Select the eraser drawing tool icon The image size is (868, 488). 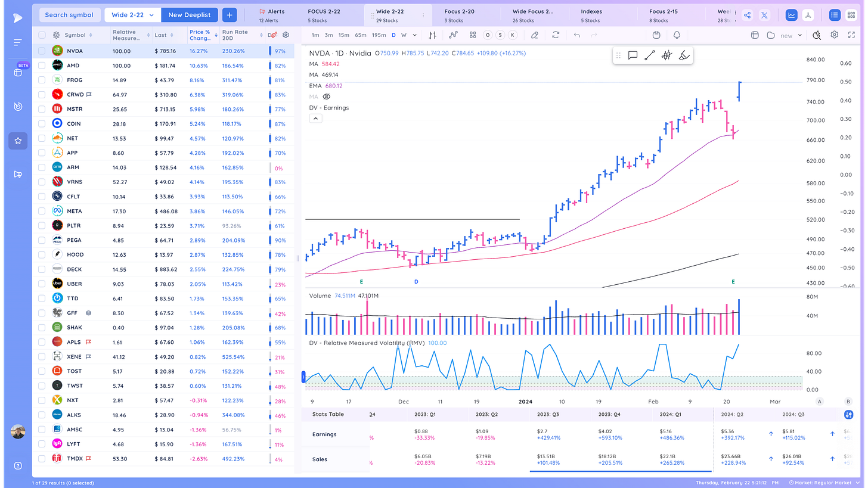(535, 35)
